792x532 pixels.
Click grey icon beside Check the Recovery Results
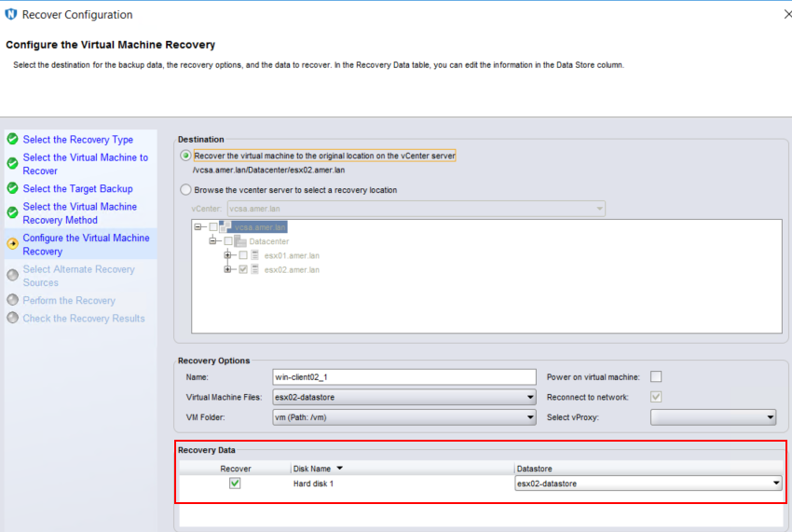[12, 318]
